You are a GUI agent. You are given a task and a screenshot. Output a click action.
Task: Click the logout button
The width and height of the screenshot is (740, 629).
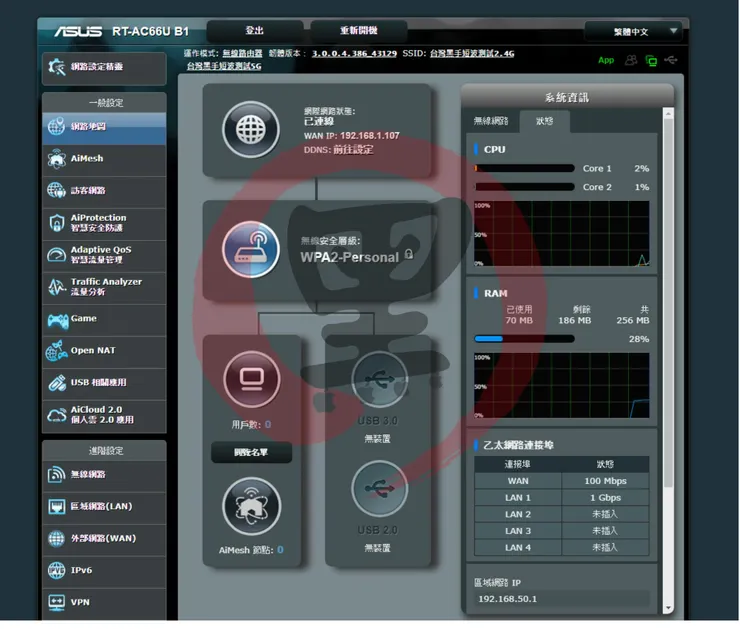tap(255, 31)
